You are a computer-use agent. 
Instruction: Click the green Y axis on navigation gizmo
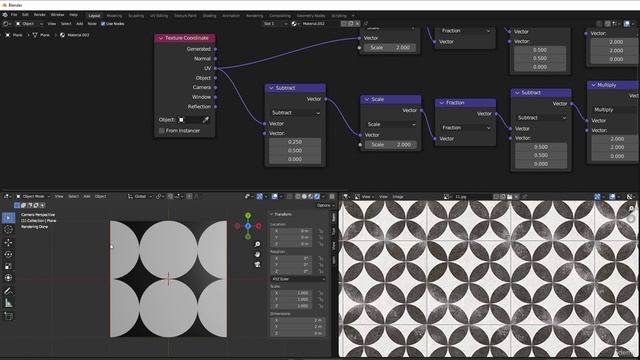[248, 215]
